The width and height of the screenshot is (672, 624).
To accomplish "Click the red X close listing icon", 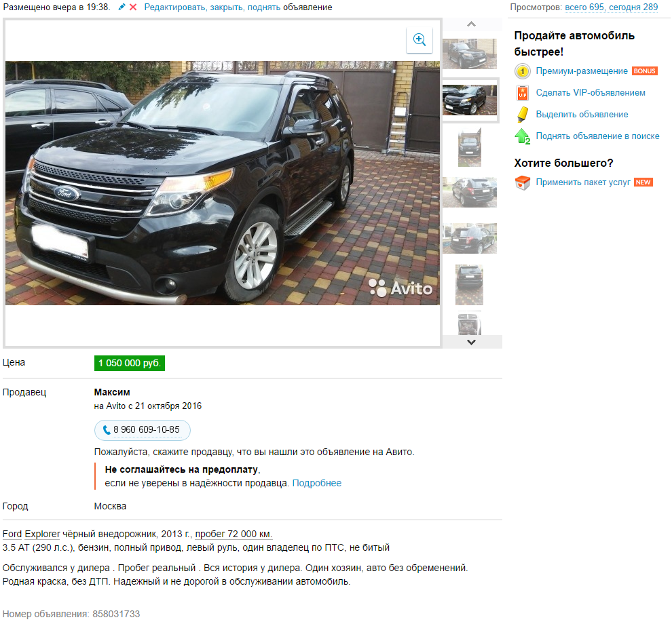I will click(133, 7).
